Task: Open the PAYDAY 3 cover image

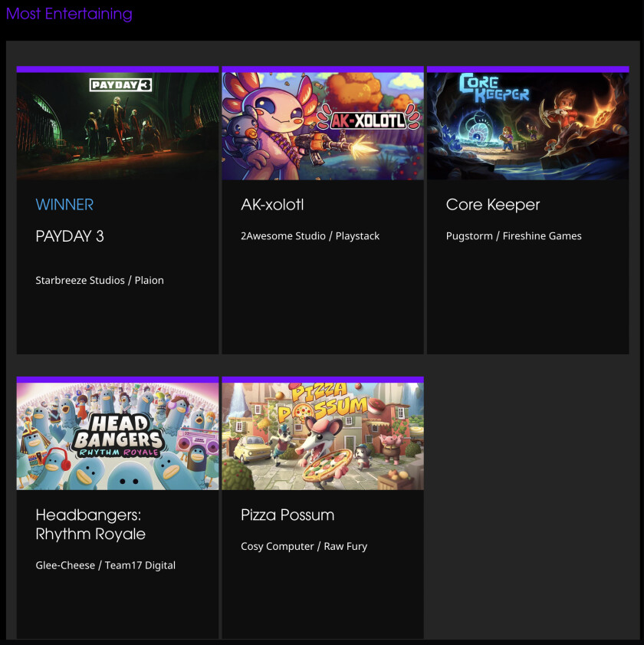Action: [x=117, y=126]
